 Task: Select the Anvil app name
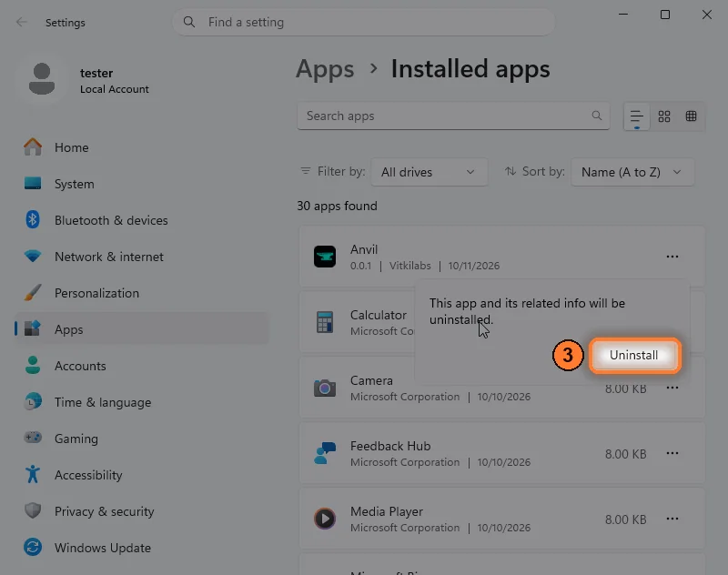[364, 249]
